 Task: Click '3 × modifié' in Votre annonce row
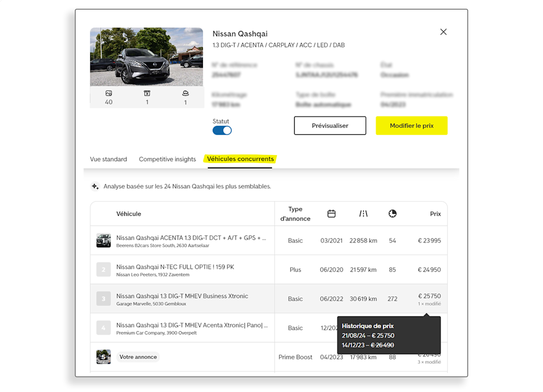[x=429, y=362]
